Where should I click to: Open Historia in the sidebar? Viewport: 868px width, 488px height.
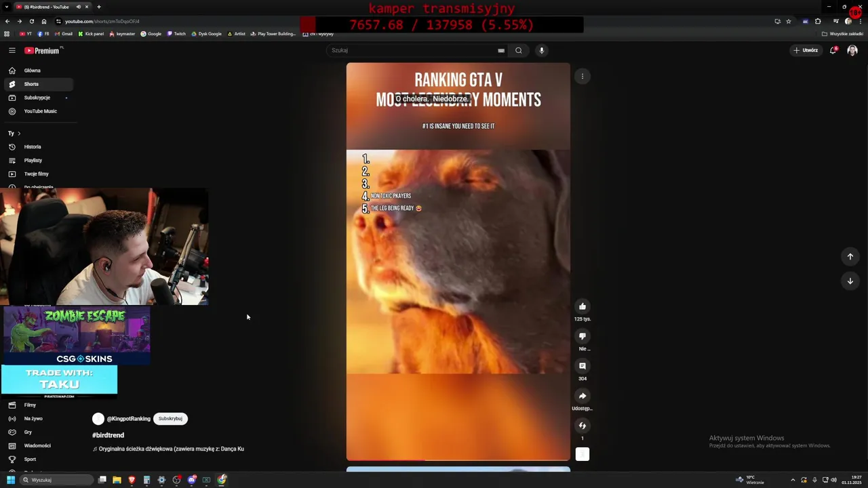(38, 146)
